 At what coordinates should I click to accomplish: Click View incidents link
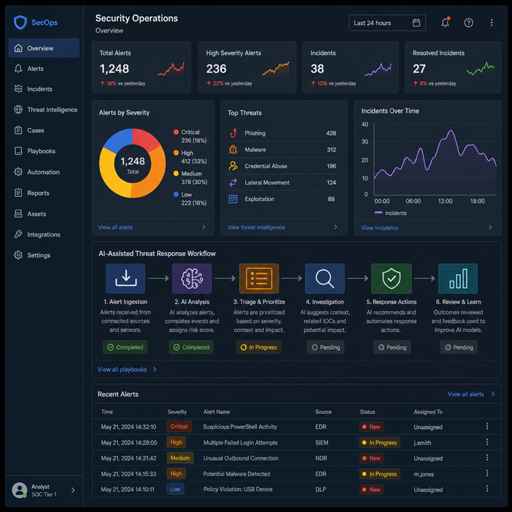click(x=380, y=228)
